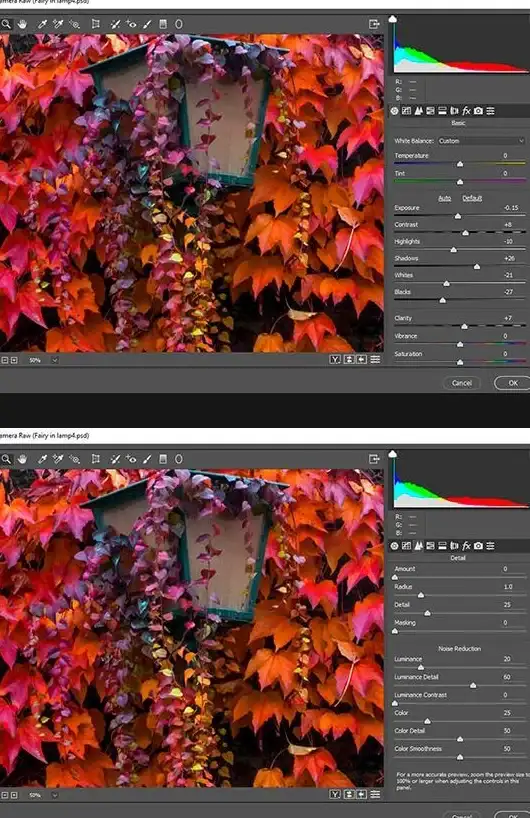Open HSL tab in upper Basic-panel window
Viewport: 530px width, 818px height.
(x=430, y=111)
